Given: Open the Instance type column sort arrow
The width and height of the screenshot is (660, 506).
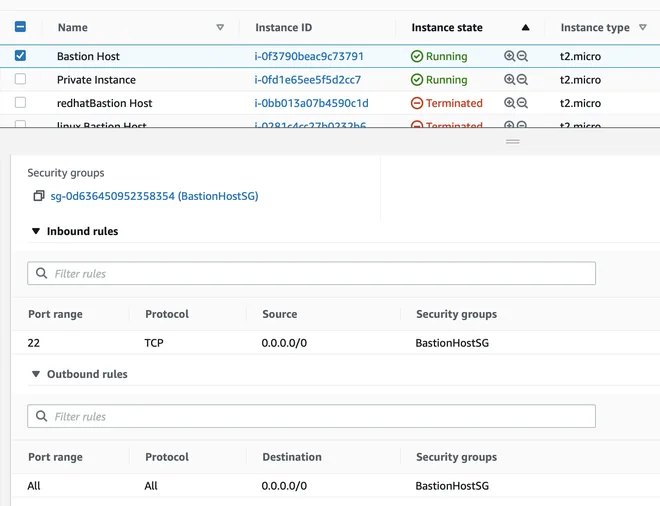Looking at the screenshot, I should point(642,27).
